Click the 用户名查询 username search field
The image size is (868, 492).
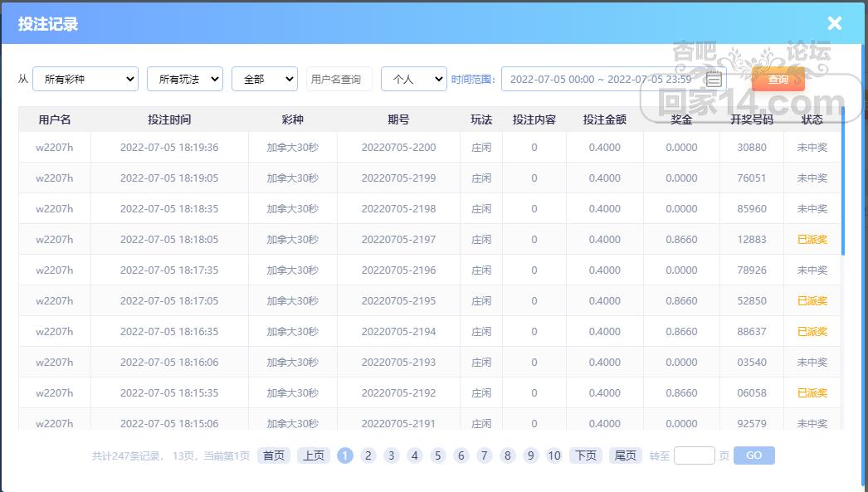[x=339, y=79]
